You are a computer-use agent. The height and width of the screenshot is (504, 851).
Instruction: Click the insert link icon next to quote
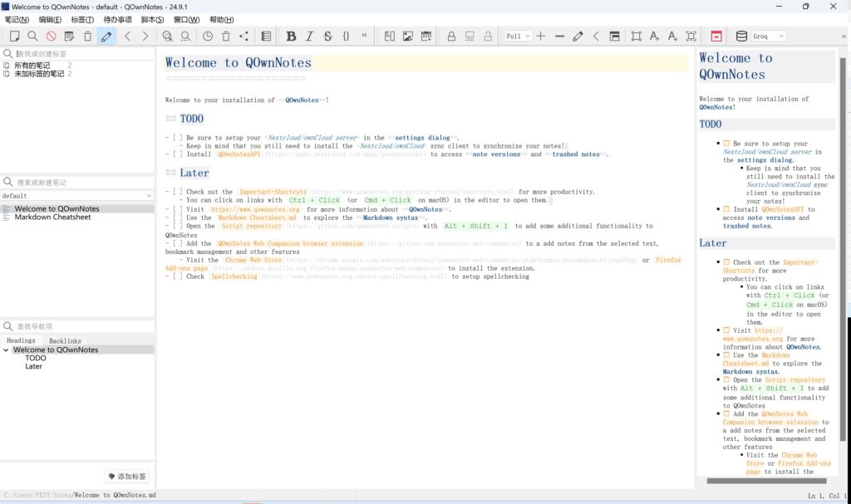[390, 37]
